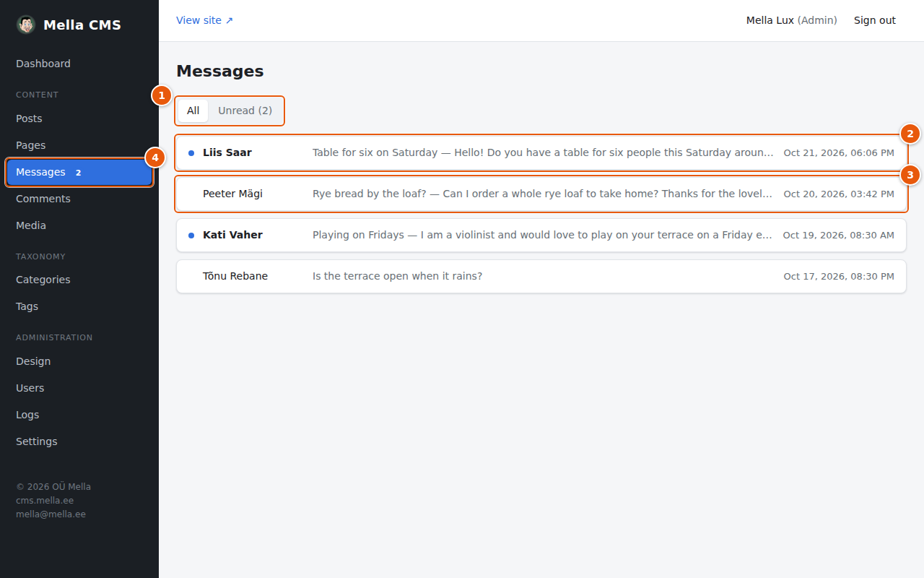Image resolution: width=924 pixels, height=578 pixels.
Task: Open Comments in the sidebar
Action: 79,199
